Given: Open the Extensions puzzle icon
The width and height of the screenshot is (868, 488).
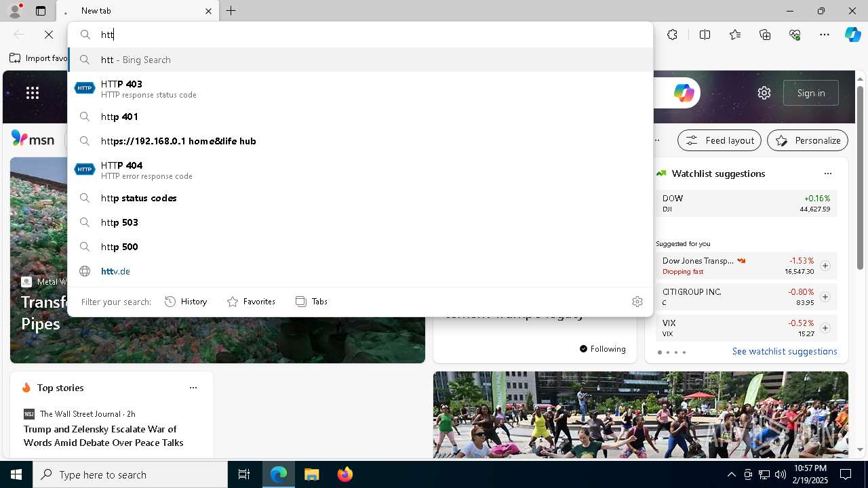Looking at the screenshot, I should coord(672,35).
